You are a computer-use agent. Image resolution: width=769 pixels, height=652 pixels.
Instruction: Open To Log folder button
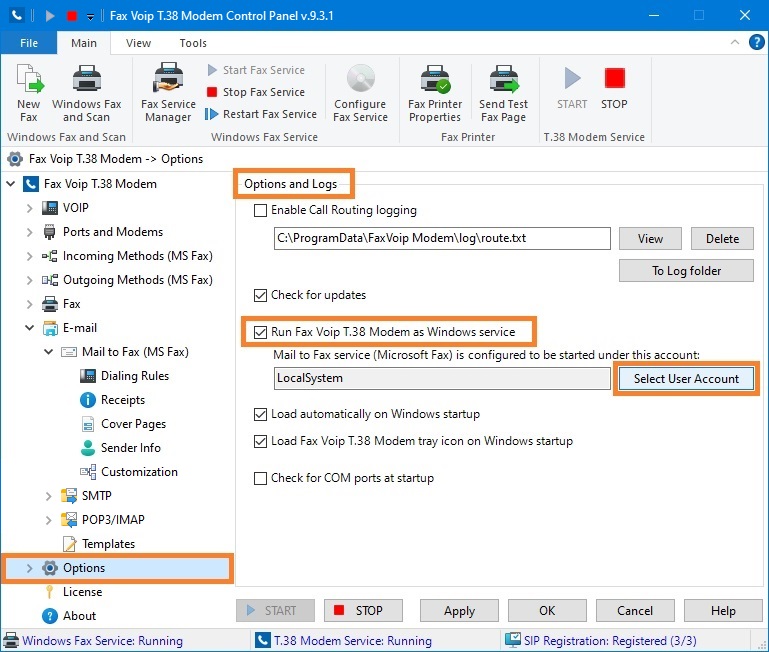686,271
